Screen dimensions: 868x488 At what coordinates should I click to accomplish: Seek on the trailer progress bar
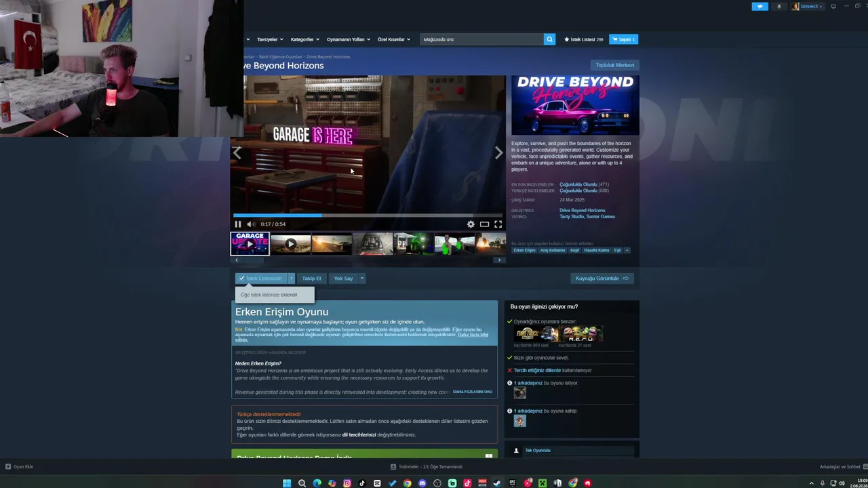(368, 216)
